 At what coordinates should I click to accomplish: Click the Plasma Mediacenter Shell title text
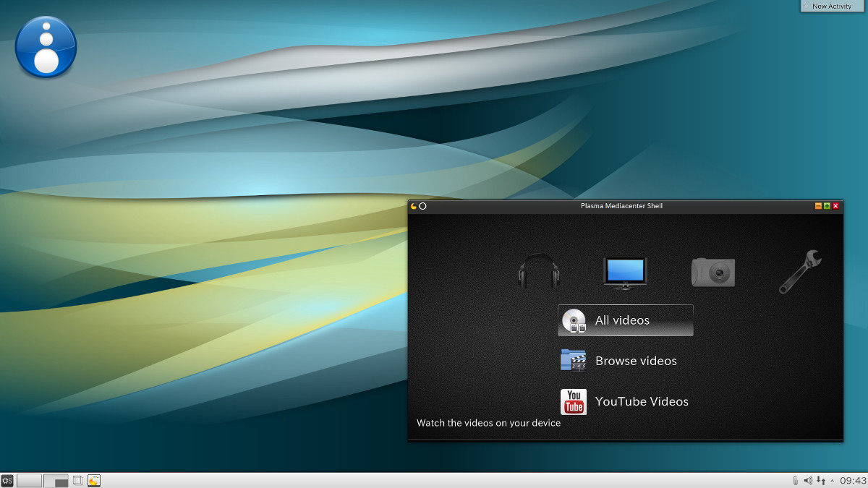pyautogui.click(x=621, y=206)
